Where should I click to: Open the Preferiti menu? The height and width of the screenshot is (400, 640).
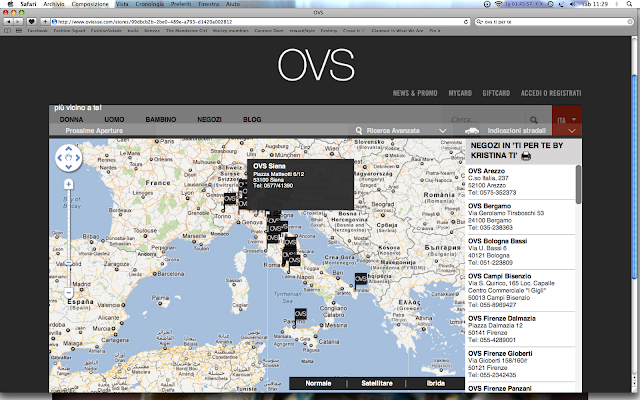click(181, 4)
